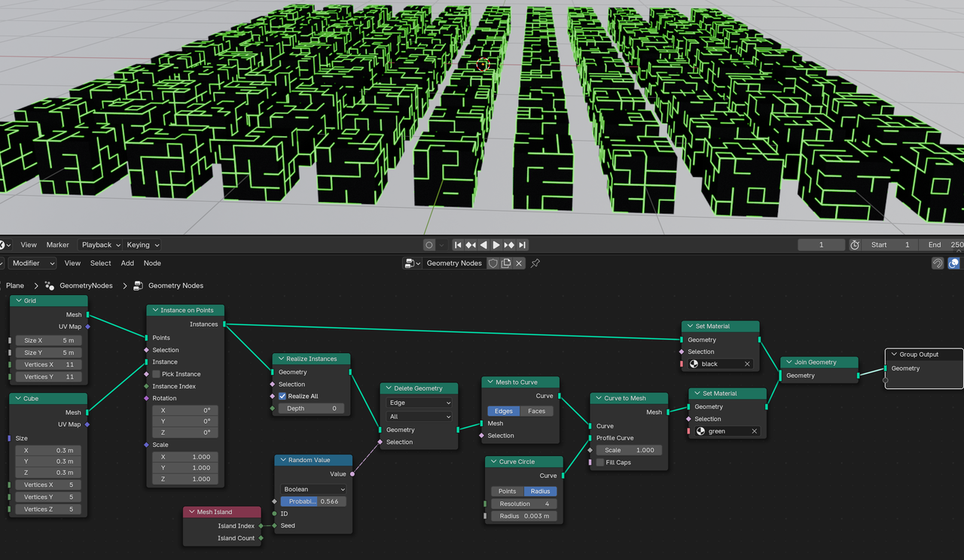Collapse the Mesh Island node
Screen dimensions: 964x560
(x=191, y=513)
